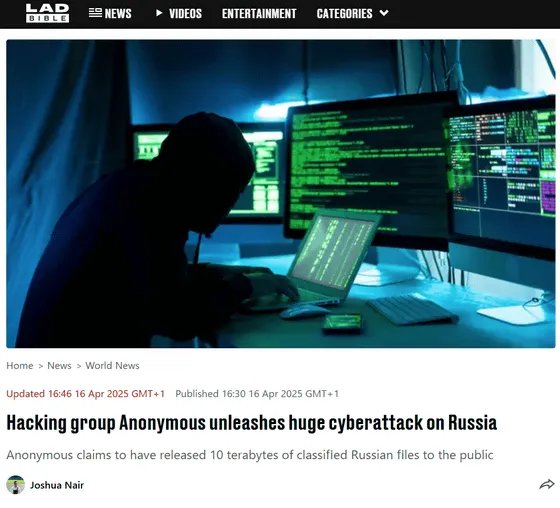Click the red Updated timestamp
This screenshot has width=560, height=508.
(85, 394)
